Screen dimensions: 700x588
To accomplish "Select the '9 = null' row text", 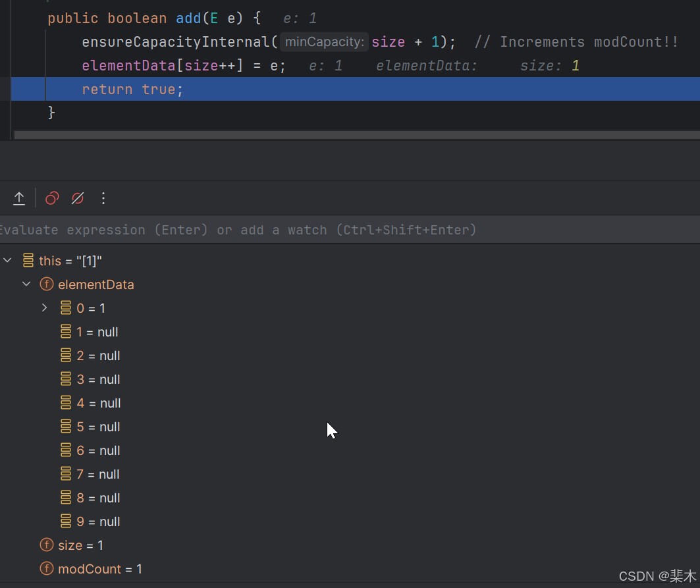I will pos(98,521).
